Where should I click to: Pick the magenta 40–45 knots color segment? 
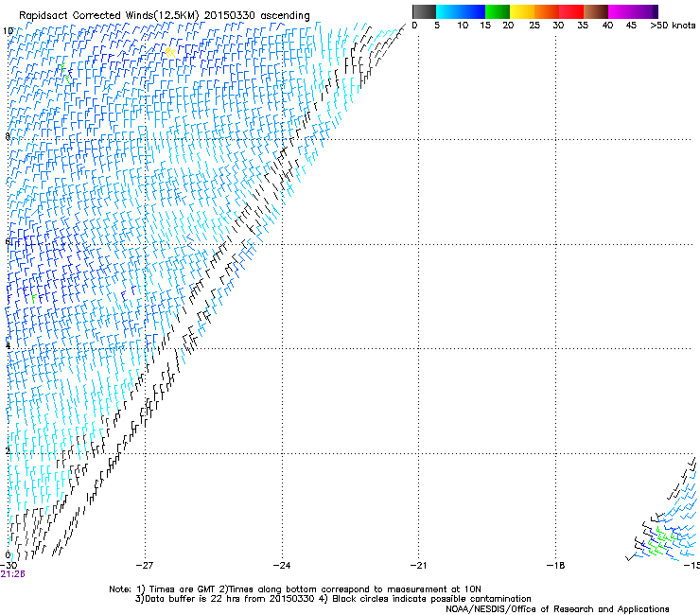(621, 11)
